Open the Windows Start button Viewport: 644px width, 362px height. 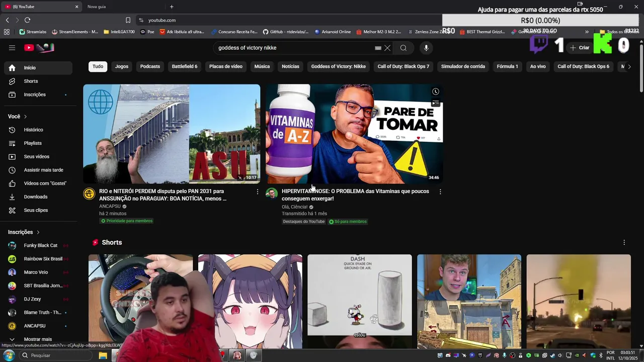(x=9, y=355)
